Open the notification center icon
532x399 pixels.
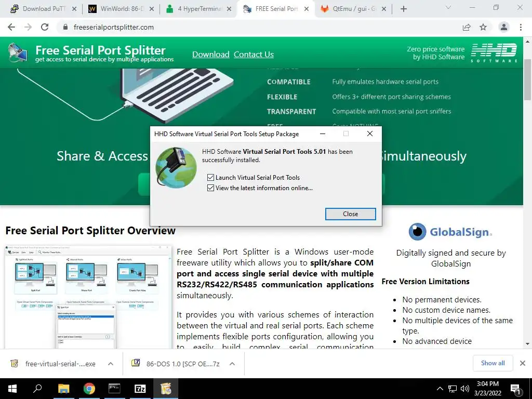[516, 390]
